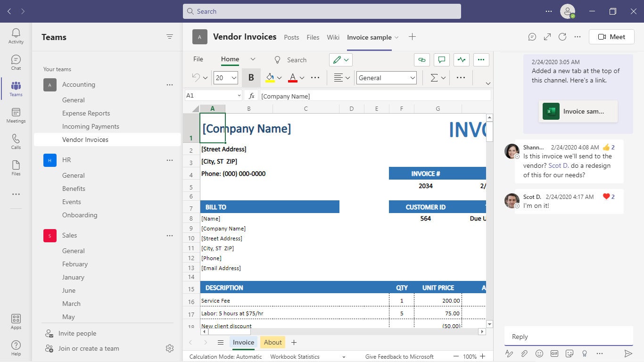644x362 pixels.
Task: Start a meeting with Meet button
Action: point(611,37)
